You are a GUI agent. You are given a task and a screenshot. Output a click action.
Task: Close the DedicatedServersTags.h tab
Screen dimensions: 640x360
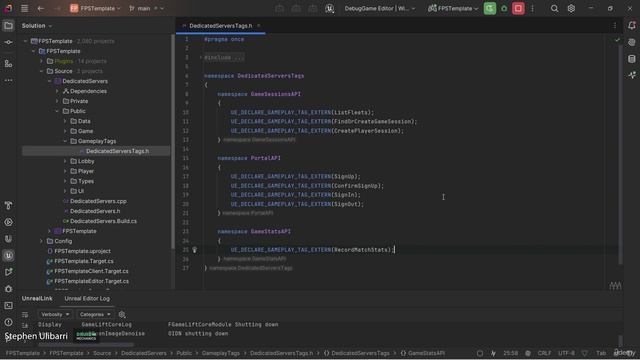coord(258,26)
